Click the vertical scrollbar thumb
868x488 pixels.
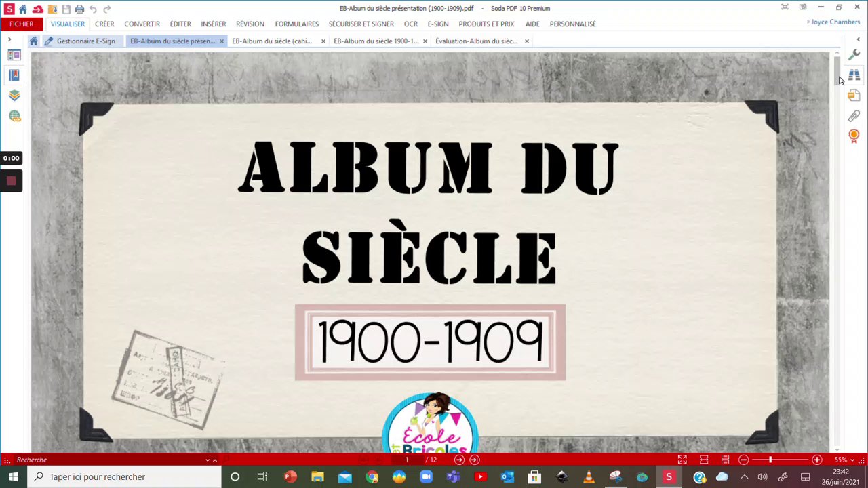(x=837, y=71)
